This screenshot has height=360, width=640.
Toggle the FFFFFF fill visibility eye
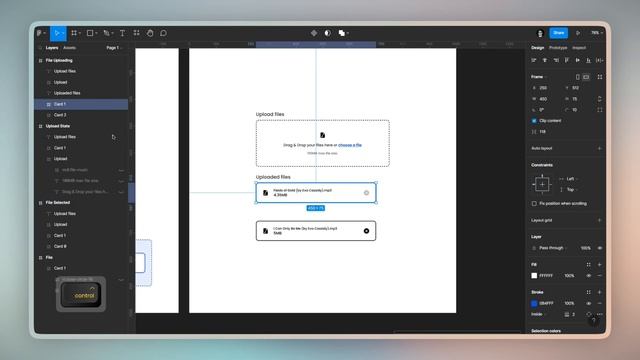point(589,276)
